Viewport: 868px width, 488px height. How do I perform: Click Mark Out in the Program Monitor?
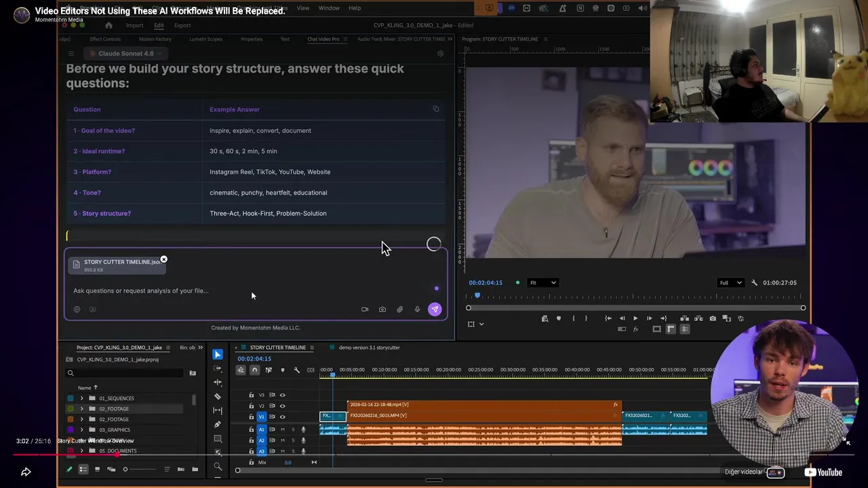click(x=587, y=318)
